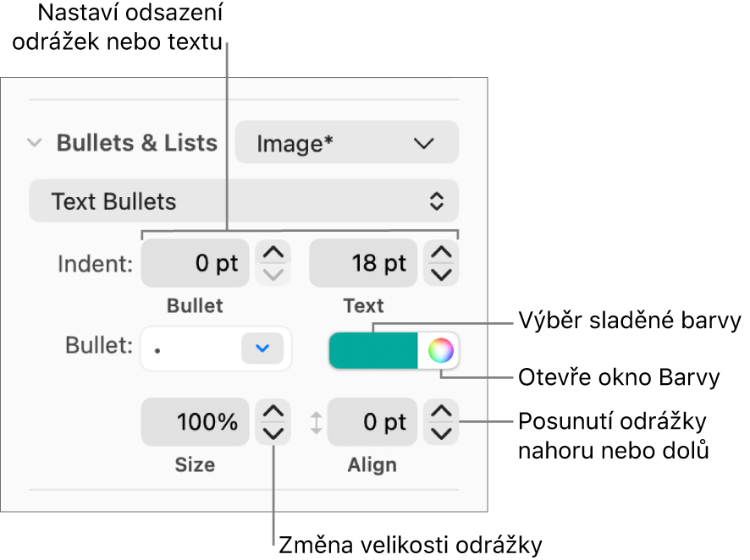The width and height of the screenshot is (750, 560).
Task: Open the Image* list style menu
Action: 345,142
